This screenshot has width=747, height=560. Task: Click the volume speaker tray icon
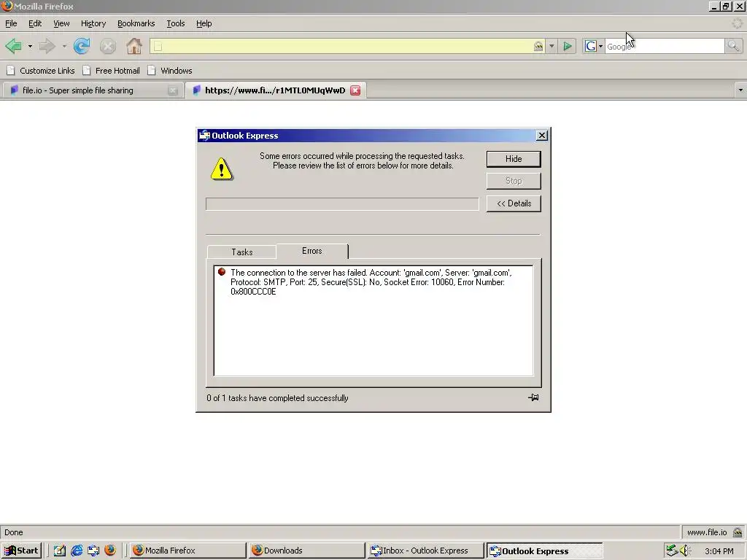coord(686,551)
